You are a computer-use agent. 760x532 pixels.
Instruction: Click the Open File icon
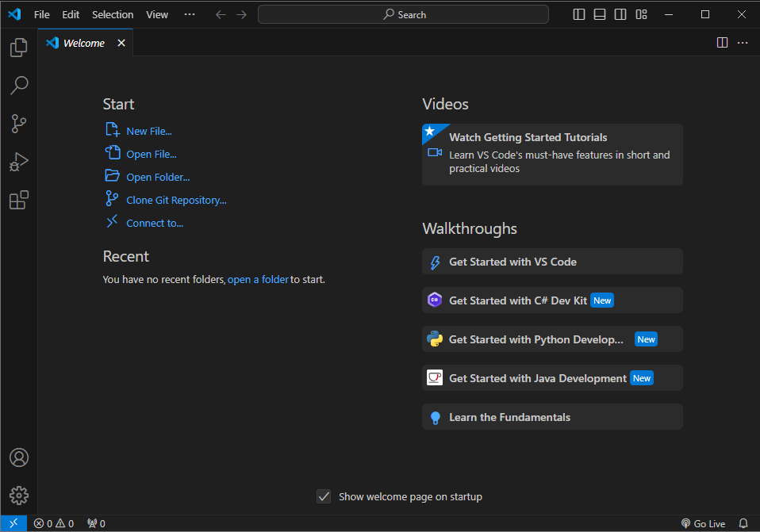[113, 152]
